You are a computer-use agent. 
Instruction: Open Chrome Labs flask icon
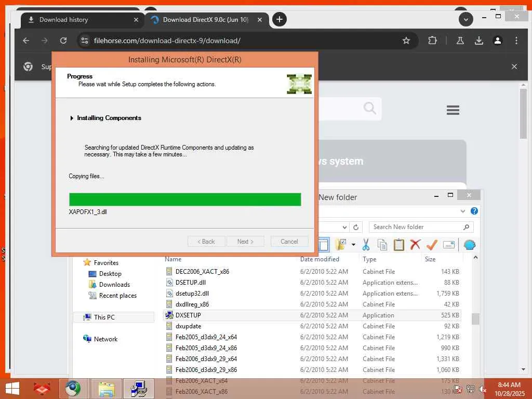tap(460, 41)
